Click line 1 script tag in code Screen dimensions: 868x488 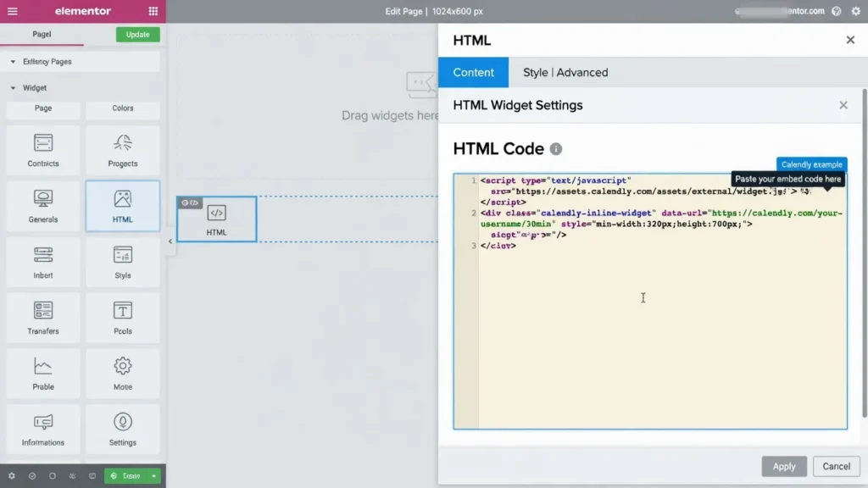pos(555,180)
